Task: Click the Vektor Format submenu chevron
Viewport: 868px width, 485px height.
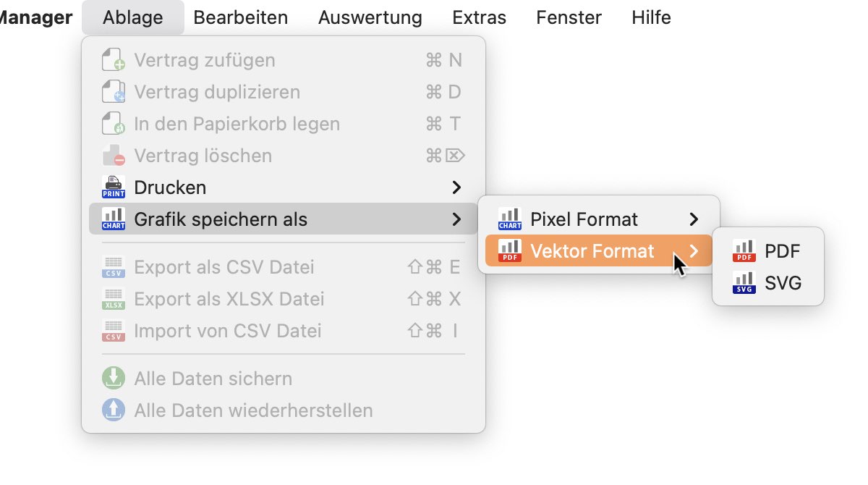Action: pos(694,251)
